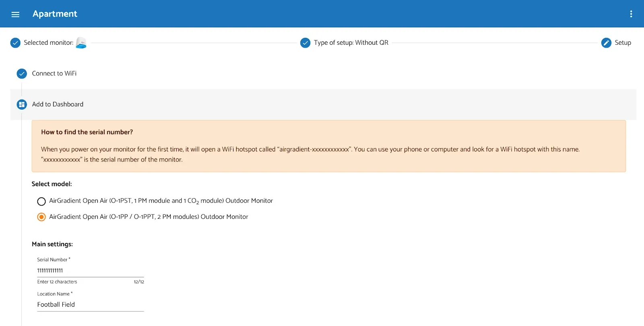Click the Type of setup: Without QR step
Viewport: 644px width, 326px height.
click(351, 42)
